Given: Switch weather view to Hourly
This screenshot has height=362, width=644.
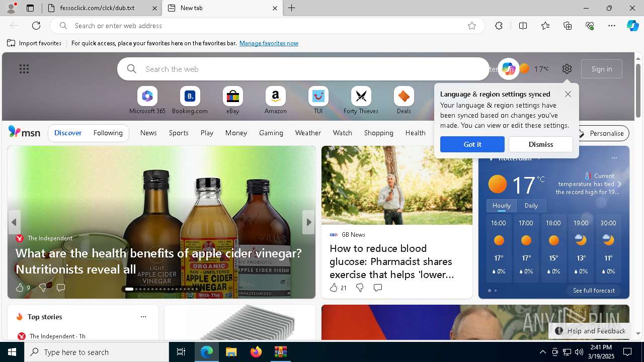Looking at the screenshot, I should tap(502, 206).
